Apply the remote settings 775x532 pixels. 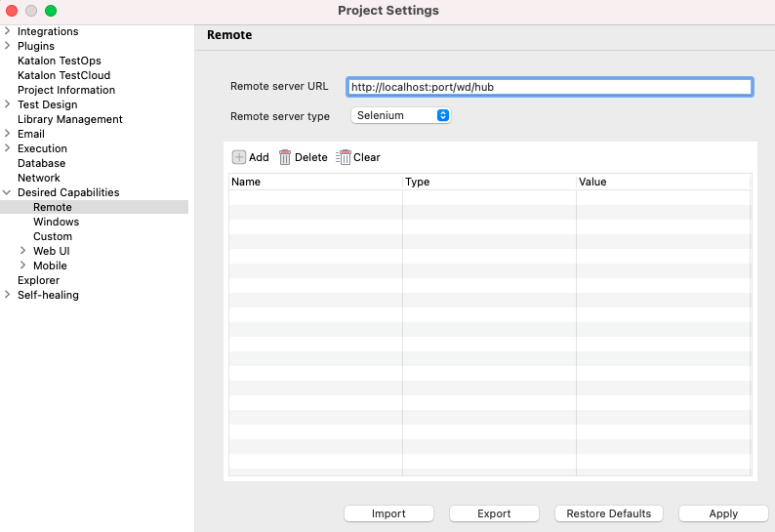[x=723, y=513]
